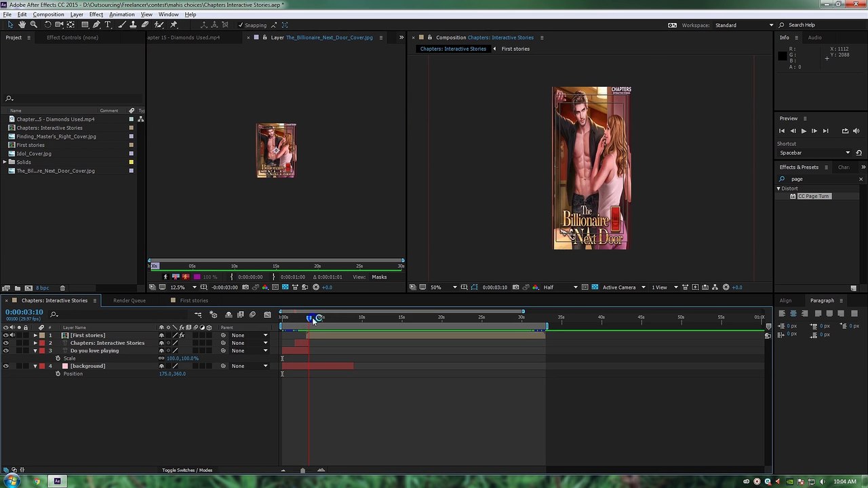The image size is (868, 488).
Task: Hide the Do you love playing layer
Action: coord(6,351)
